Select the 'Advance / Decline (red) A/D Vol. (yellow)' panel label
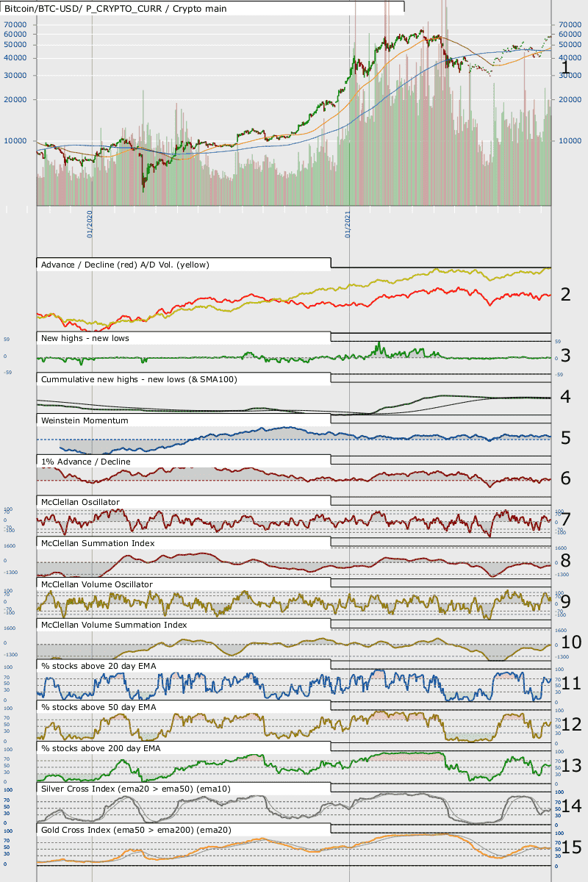The image size is (588, 882). 126,265
